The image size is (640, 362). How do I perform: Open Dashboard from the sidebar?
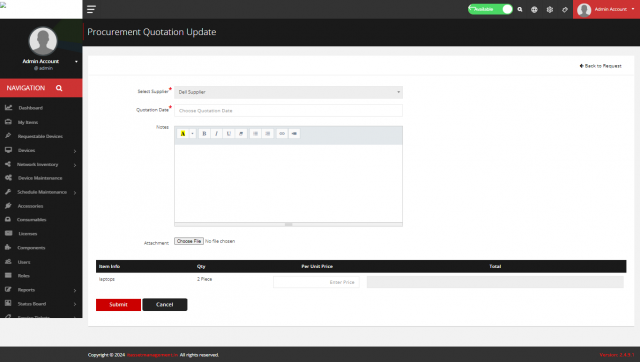(31, 108)
